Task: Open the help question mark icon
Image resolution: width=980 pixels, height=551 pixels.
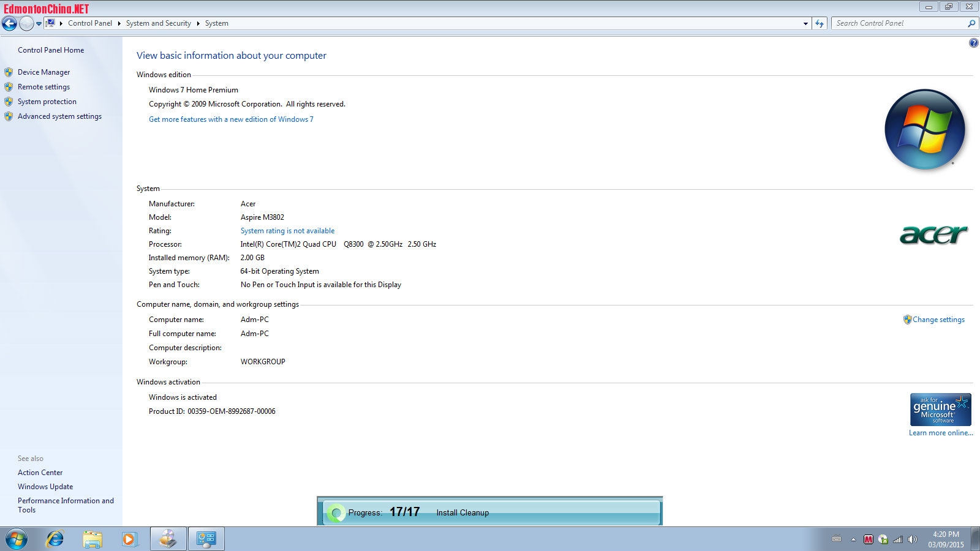Action: (x=973, y=43)
